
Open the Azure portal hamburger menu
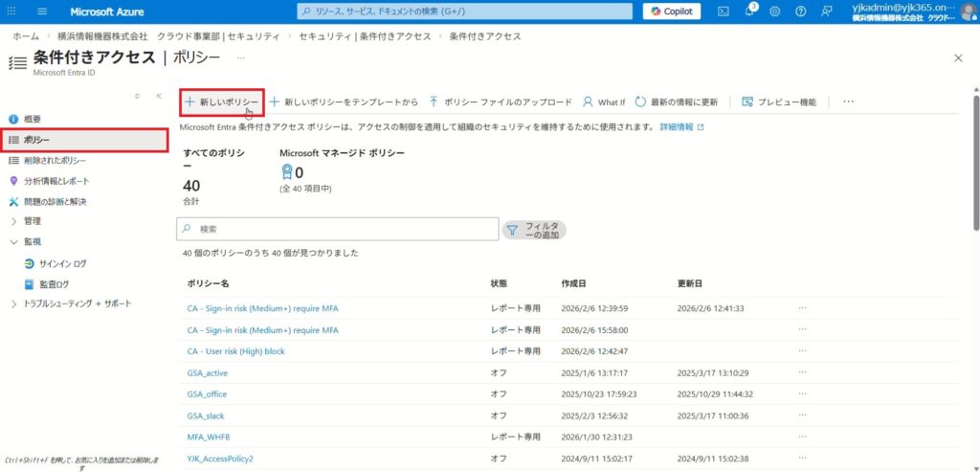coord(42,11)
